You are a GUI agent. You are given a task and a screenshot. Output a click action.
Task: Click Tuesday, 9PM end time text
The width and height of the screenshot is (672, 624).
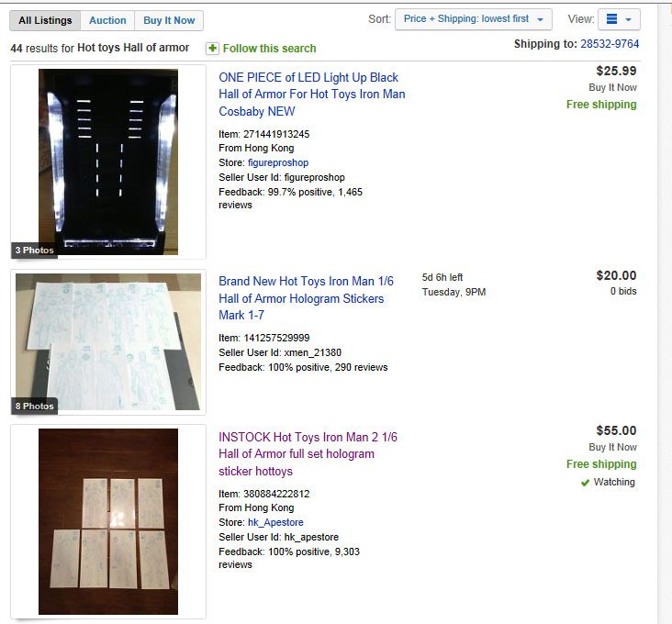[x=454, y=292]
